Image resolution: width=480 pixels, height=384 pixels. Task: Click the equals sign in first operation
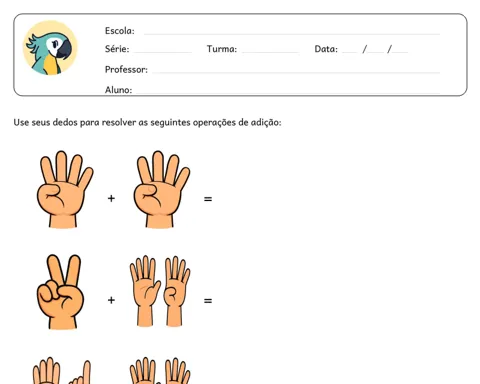tap(208, 199)
